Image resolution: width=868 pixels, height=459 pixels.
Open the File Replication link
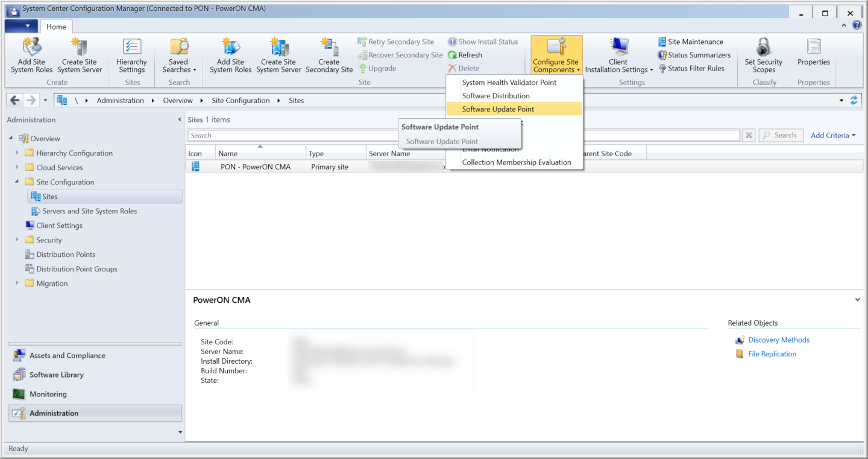pyautogui.click(x=772, y=354)
